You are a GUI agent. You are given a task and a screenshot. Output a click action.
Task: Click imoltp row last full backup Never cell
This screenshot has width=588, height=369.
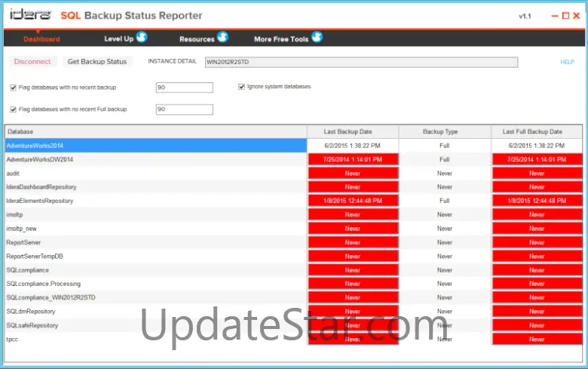(537, 215)
